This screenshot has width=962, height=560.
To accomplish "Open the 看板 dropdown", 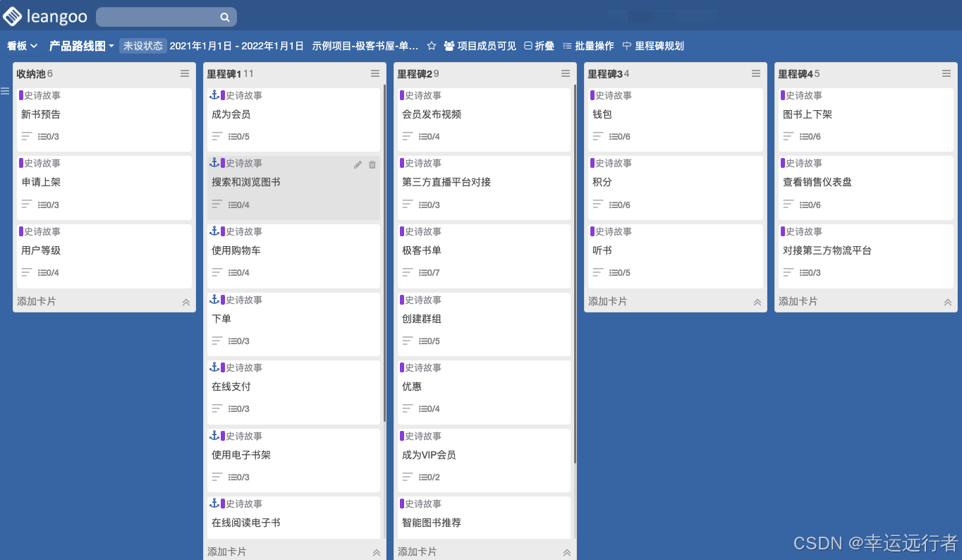I will point(23,46).
